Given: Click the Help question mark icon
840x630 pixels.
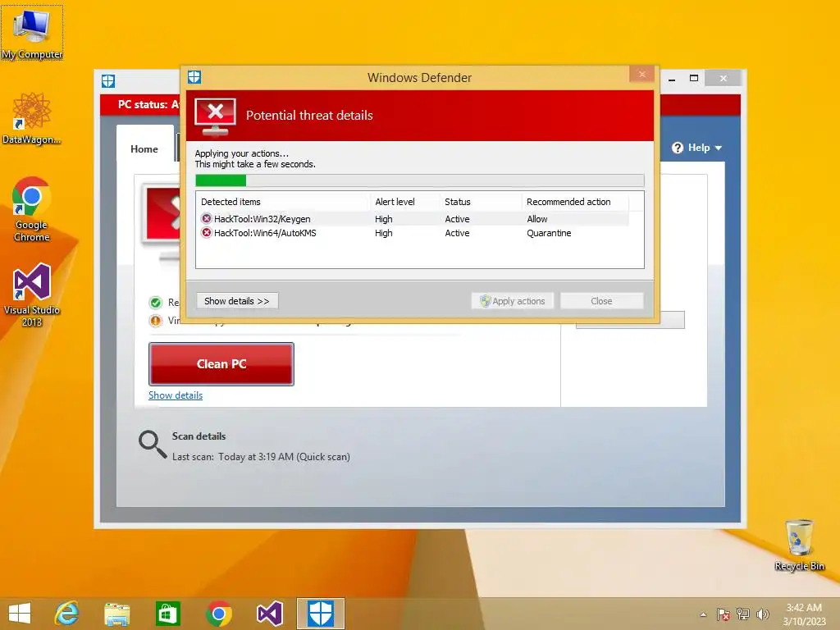Looking at the screenshot, I should (x=678, y=148).
